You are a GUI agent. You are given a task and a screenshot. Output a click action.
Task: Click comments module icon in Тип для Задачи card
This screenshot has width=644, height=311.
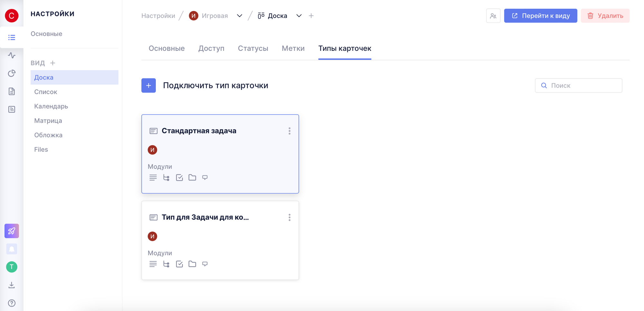[205, 264]
